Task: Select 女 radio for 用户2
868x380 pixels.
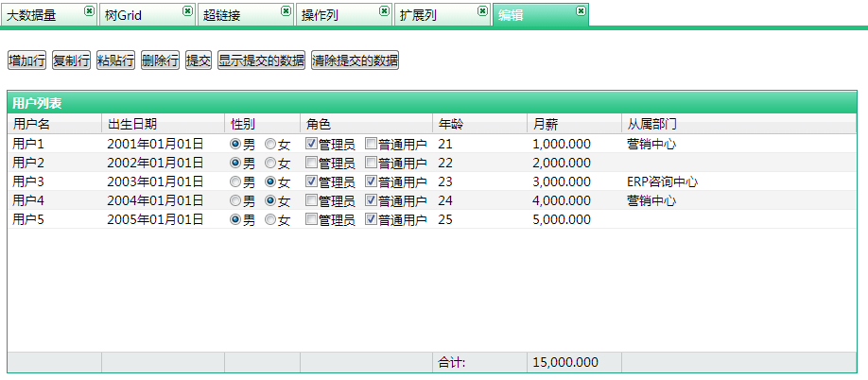Action: click(x=270, y=164)
